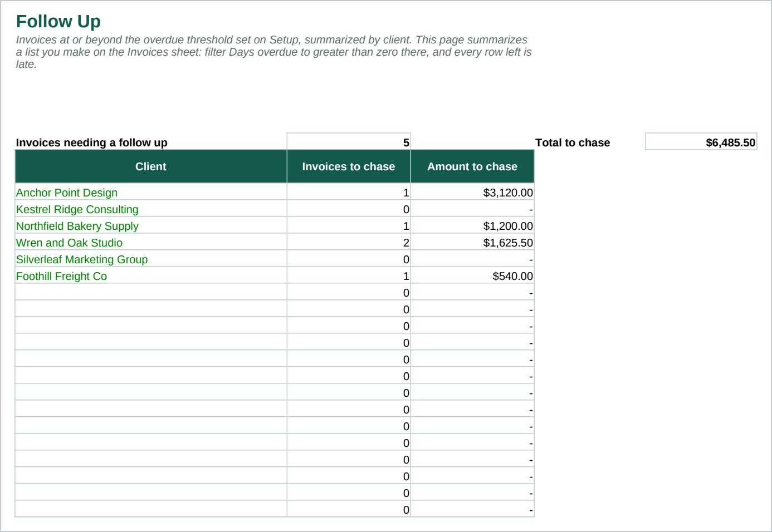Select the "Foothill Freight Co" client cell
The width and height of the screenshot is (772, 532).
click(151, 275)
